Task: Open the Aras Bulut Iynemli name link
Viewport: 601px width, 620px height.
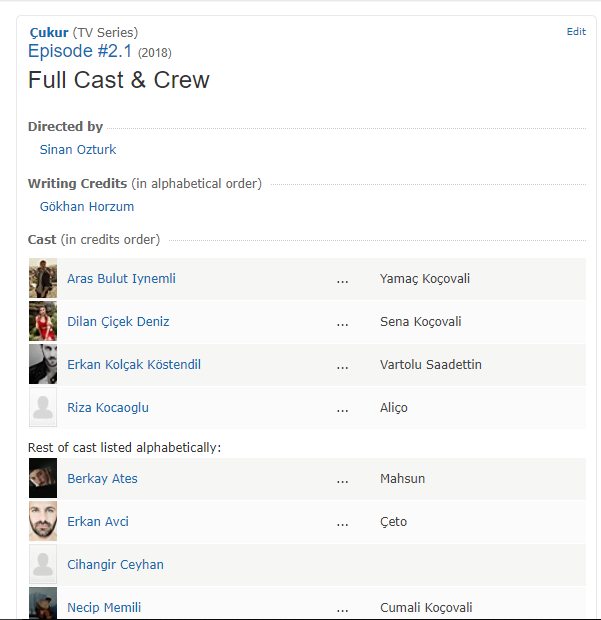Action: (121, 279)
